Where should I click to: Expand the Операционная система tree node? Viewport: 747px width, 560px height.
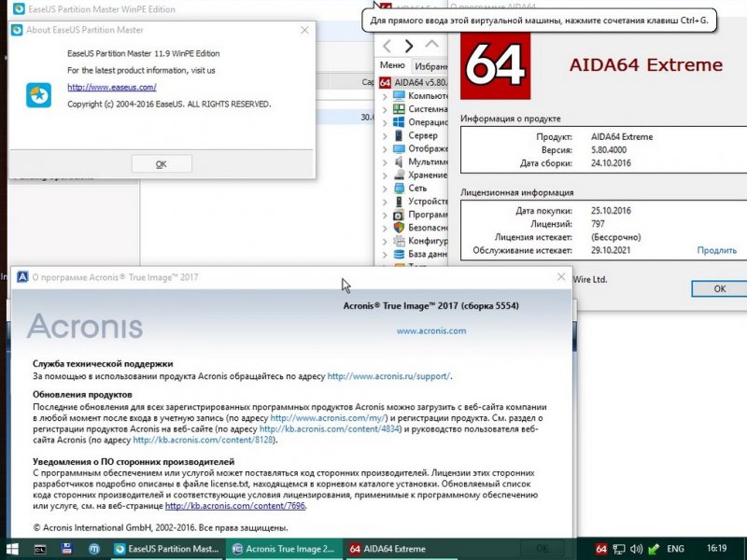(x=385, y=123)
